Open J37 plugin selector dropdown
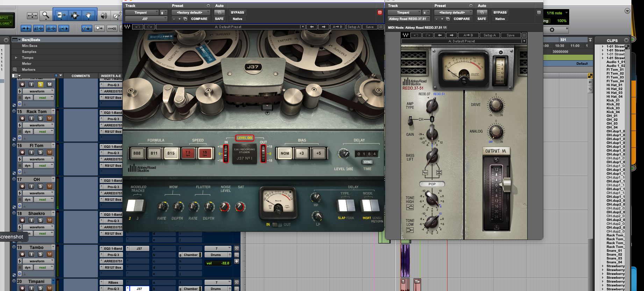The height and width of the screenshot is (291, 644). tap(146, 19)
